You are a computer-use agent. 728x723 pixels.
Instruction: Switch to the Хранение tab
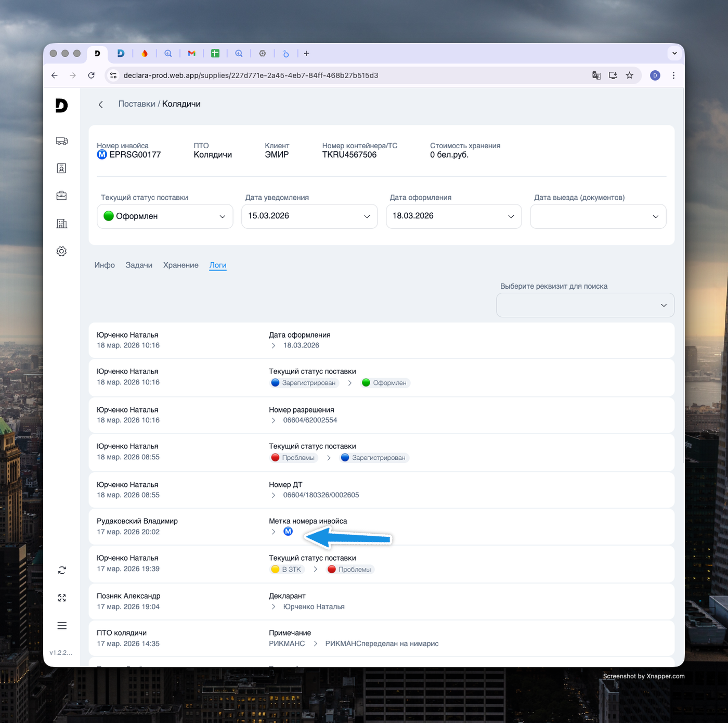pyautogui.click(x=181, y=265)
